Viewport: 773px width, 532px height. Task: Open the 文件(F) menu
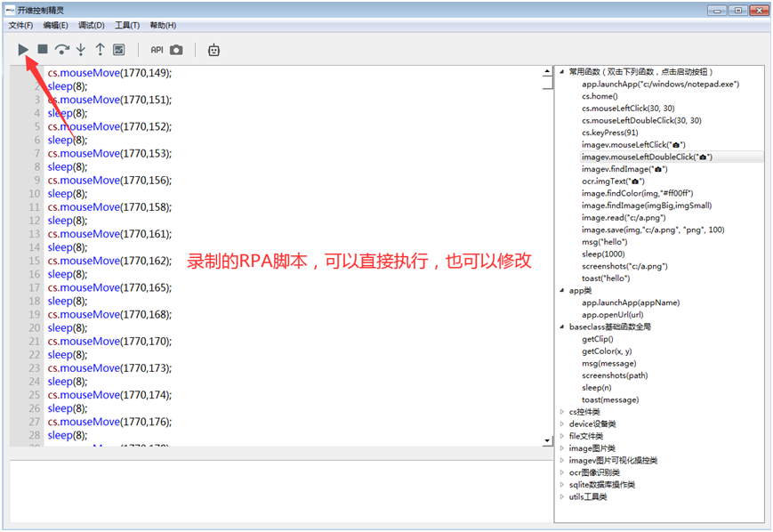click(x=20, y=25)
